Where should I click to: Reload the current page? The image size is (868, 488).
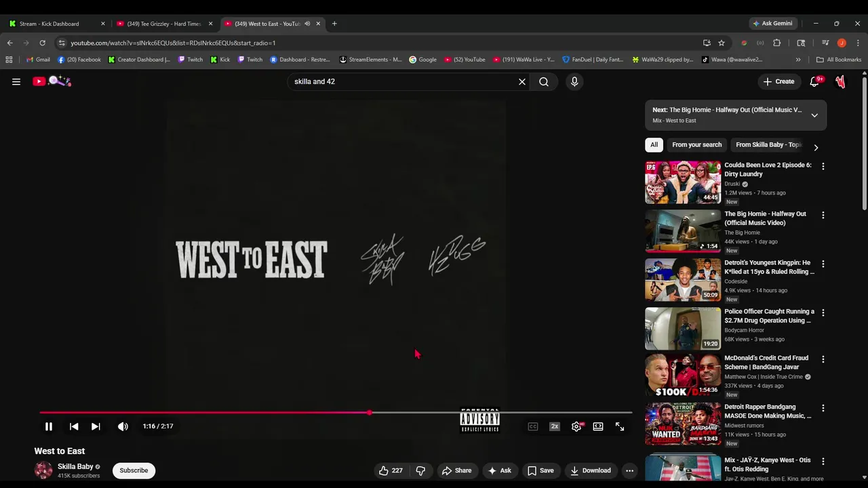[42, 43]
